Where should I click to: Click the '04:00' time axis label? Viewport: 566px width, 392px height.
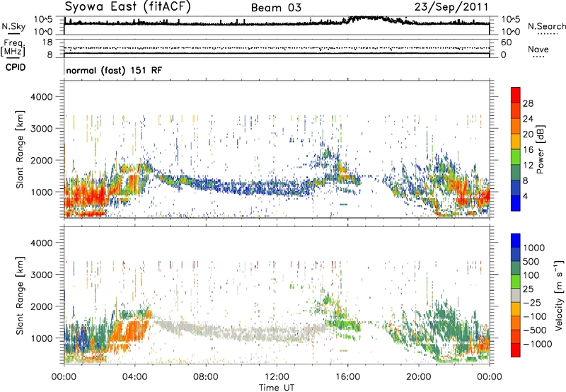click(x=134, y=377)
